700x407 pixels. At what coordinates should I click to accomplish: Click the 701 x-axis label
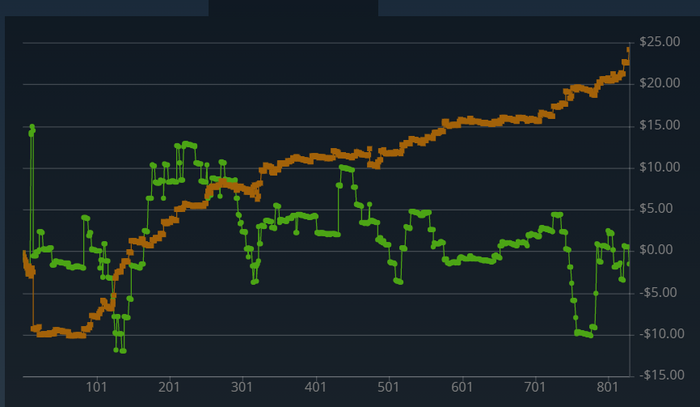[x=535, y=387]
